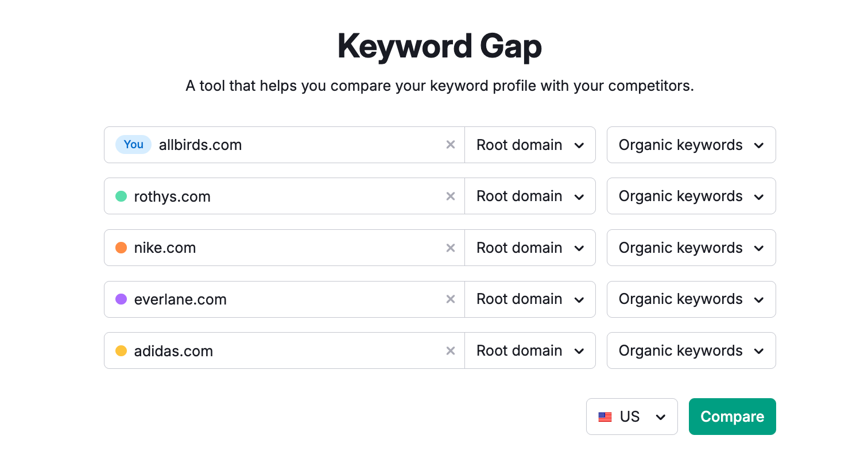Image resolution: width=868 pixels, height=470 pixels.
Task: Clear rothys.com with the X icon
Action: [x=450, y=196]
